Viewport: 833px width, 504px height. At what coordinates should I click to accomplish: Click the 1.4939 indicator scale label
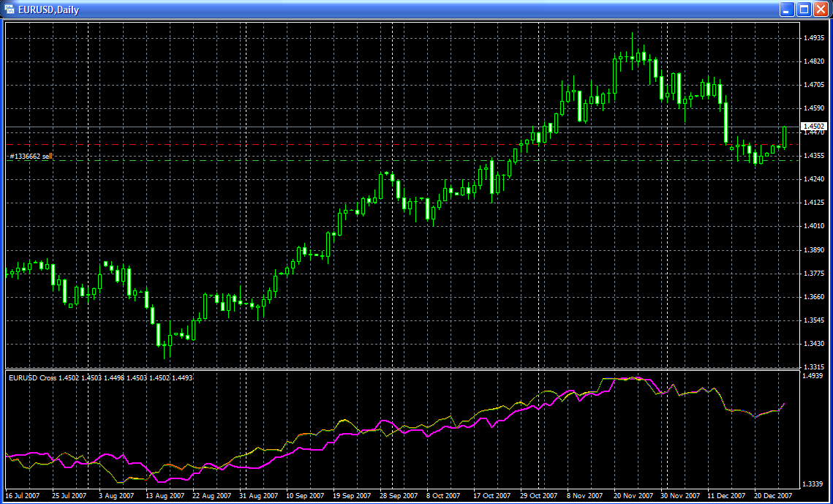pos(814,376)
